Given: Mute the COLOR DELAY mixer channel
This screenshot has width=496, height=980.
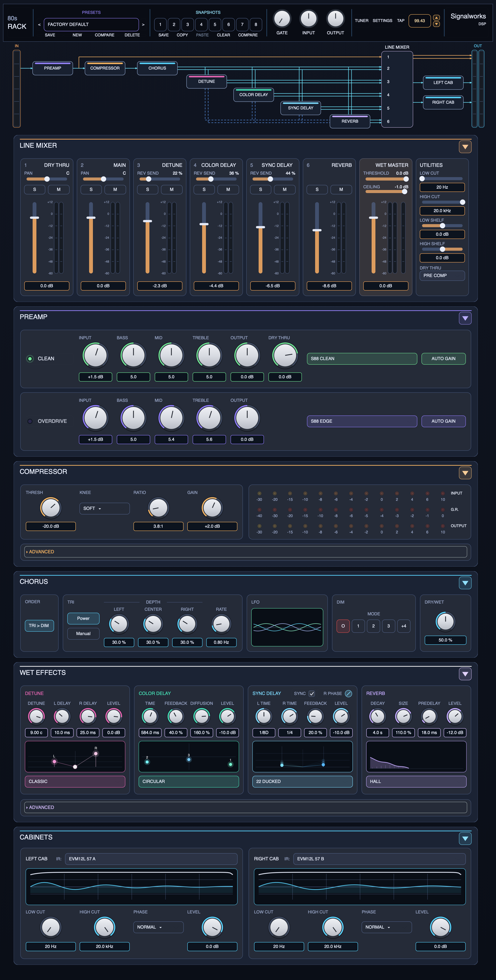Looking at the screenshot, I should (x=228, y=189).
